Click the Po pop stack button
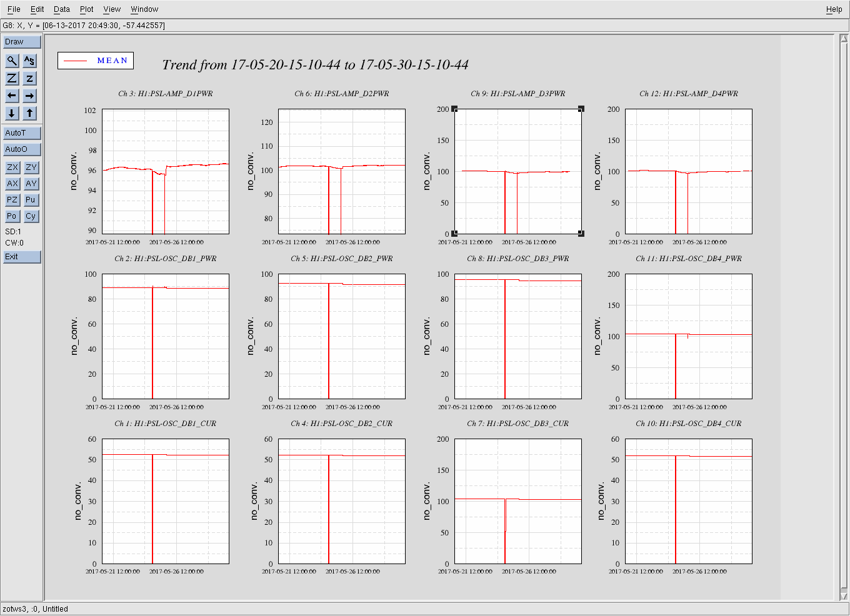 (12, 216)
